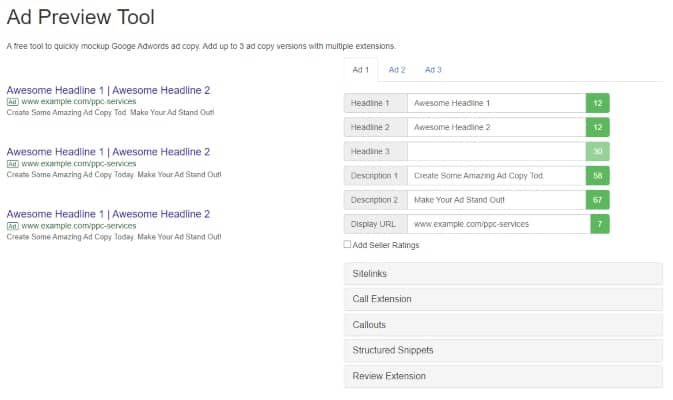Screen dimensions: 673x400
Task: Expand the Sitelinks section
Action: pos(503,273)
